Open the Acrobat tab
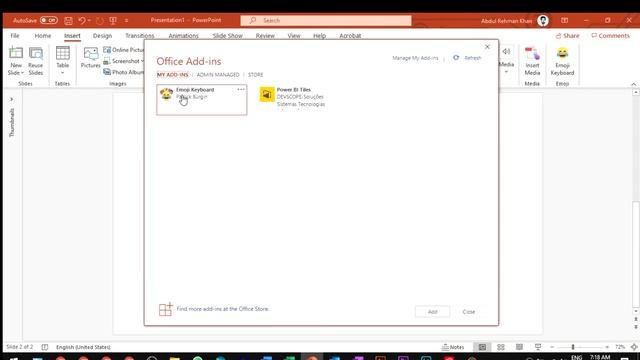 coord(350,36)
